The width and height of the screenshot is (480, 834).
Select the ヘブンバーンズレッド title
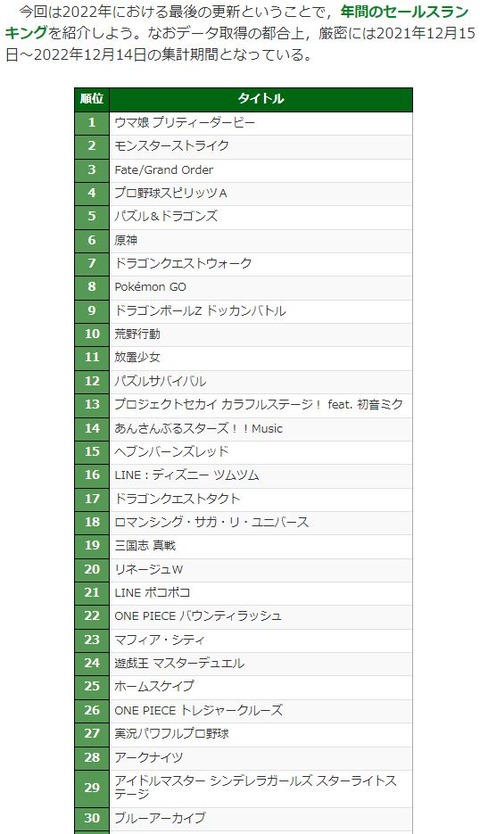tap(171, 452)
